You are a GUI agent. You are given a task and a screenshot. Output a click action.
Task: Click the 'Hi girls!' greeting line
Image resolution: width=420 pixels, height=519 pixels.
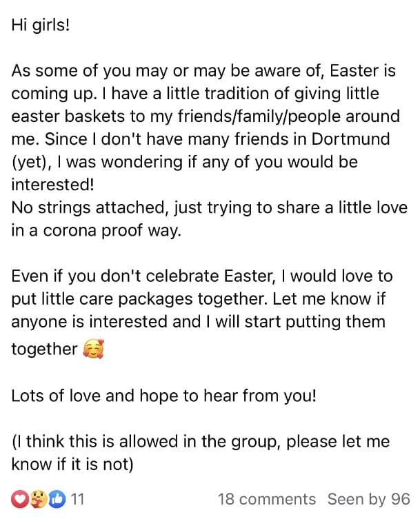41,24
